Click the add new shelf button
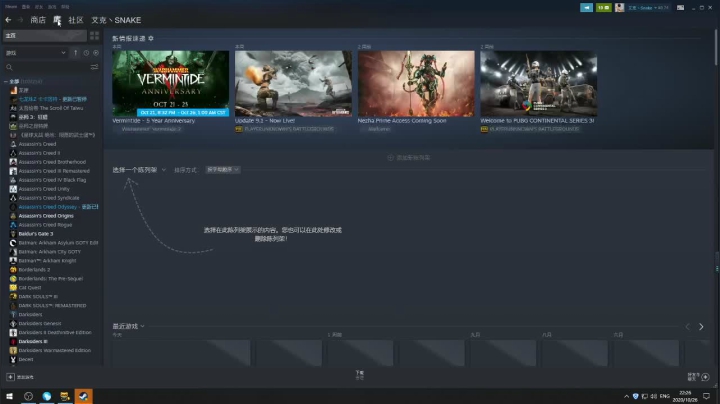Screen dimensions: 720x404 [x=409, y=157]
